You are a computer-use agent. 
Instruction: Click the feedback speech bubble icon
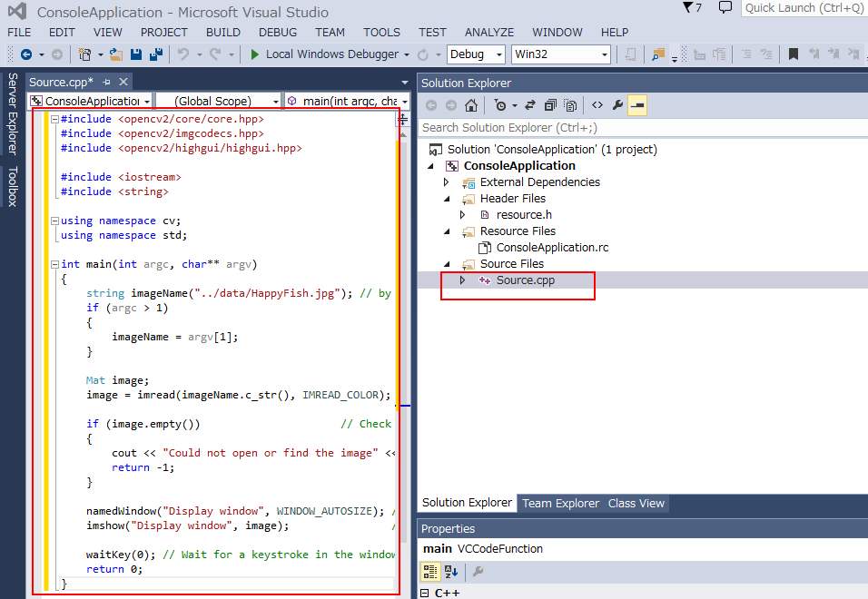pos(725,7)
